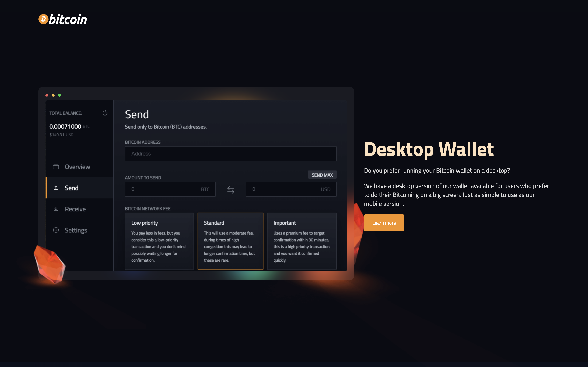The image size is (588, 367).
Task: Click the SEND MAX button
Action: tap(321, 175)
